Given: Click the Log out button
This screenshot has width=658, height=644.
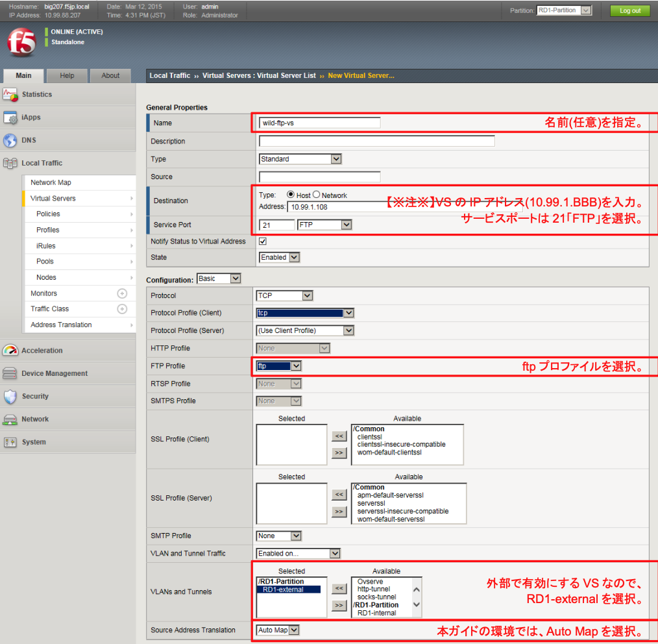Looking at the screenshot, I should [630, 10].
